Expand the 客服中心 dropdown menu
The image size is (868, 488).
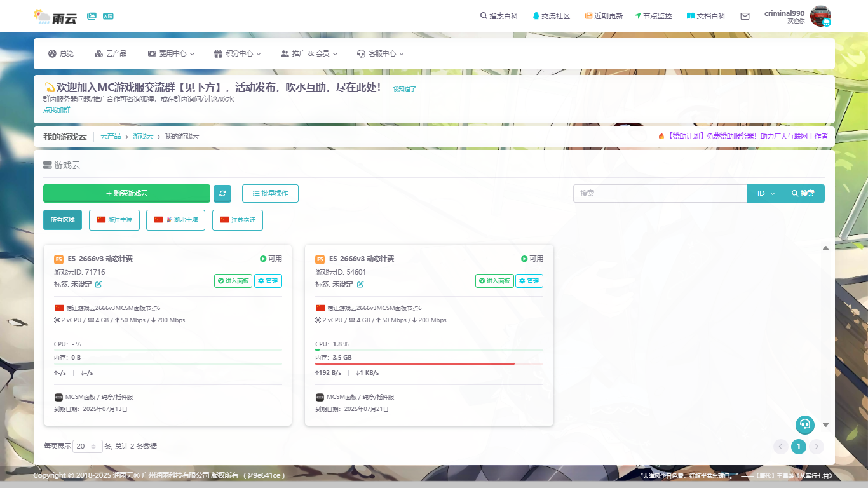tap(380, 54)
